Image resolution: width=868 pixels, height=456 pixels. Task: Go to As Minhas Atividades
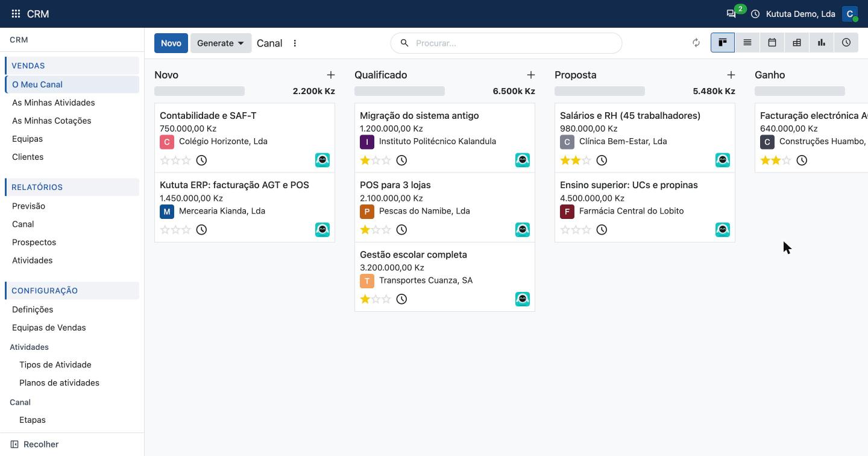72,103
